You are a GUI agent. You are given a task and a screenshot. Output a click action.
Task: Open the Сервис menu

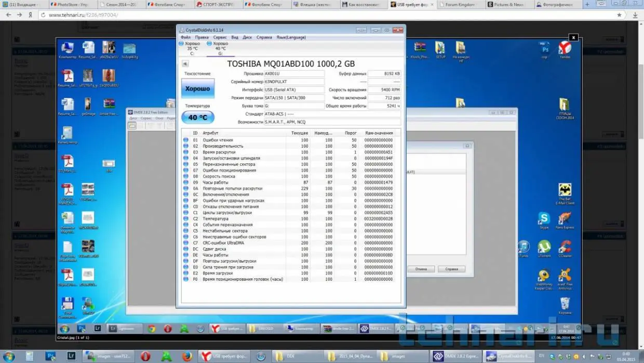click(220, 37)
